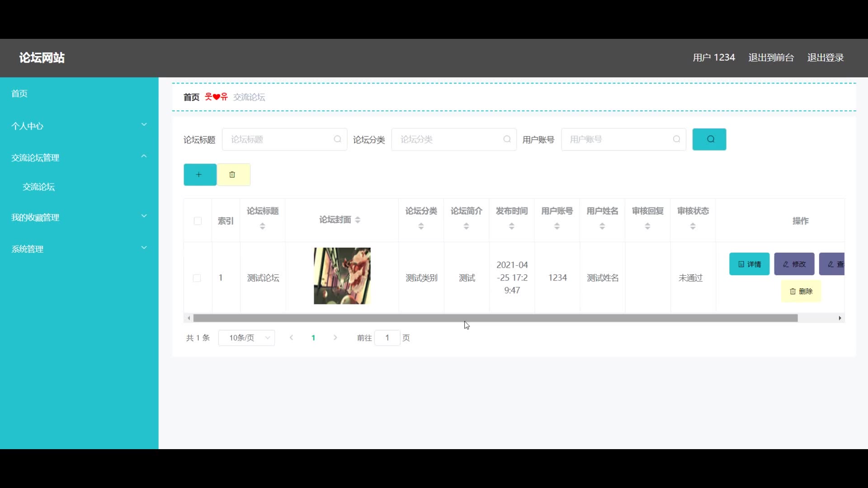Sort table by 发布时间 column arrows
This screenshot has width=868, height=488.
[512, 226]
